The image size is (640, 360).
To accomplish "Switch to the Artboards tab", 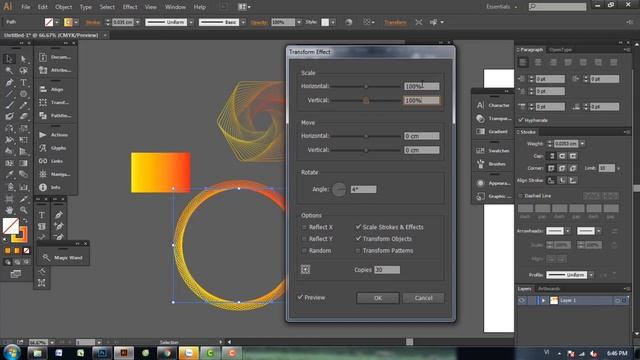I will tap(549, 289).
